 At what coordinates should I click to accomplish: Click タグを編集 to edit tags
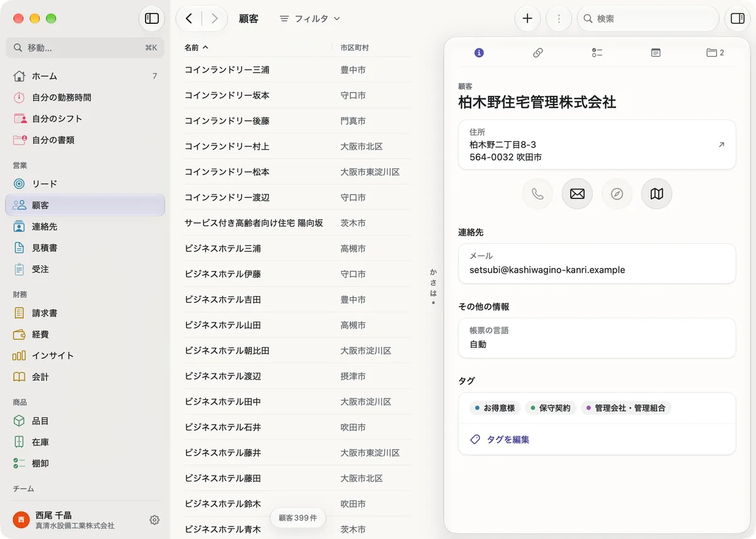click(x=500, y=440)
